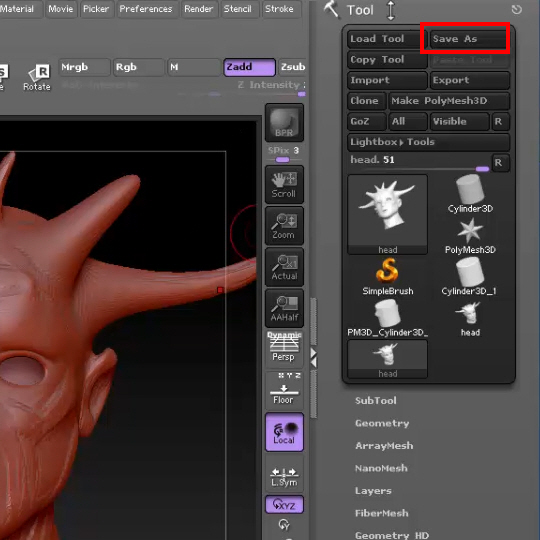Click the Tool palette hammer icon

[332, 9]
